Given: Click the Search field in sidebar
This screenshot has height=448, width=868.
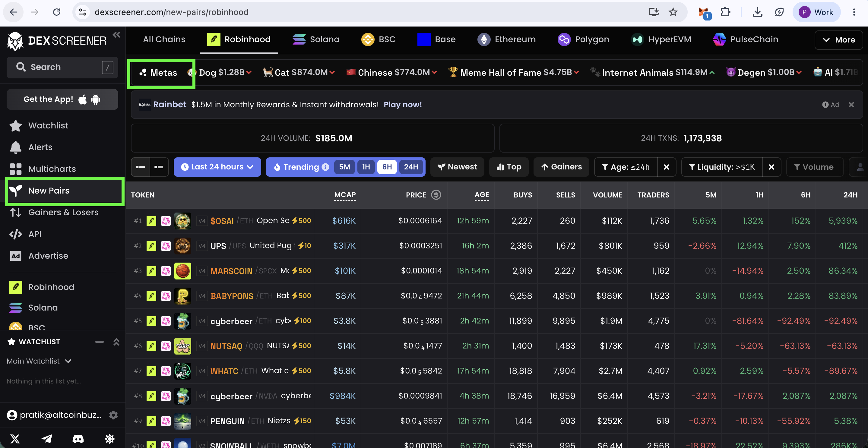Looking at the screenshot, I should pyautogui.click(x=62, y=67).
